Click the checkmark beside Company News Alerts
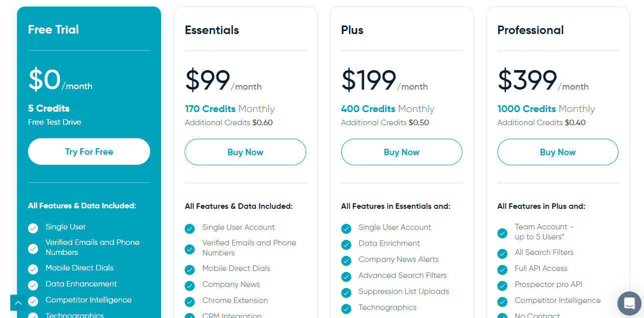The width and height of the screenshot is (644, 318). point(346,260)
